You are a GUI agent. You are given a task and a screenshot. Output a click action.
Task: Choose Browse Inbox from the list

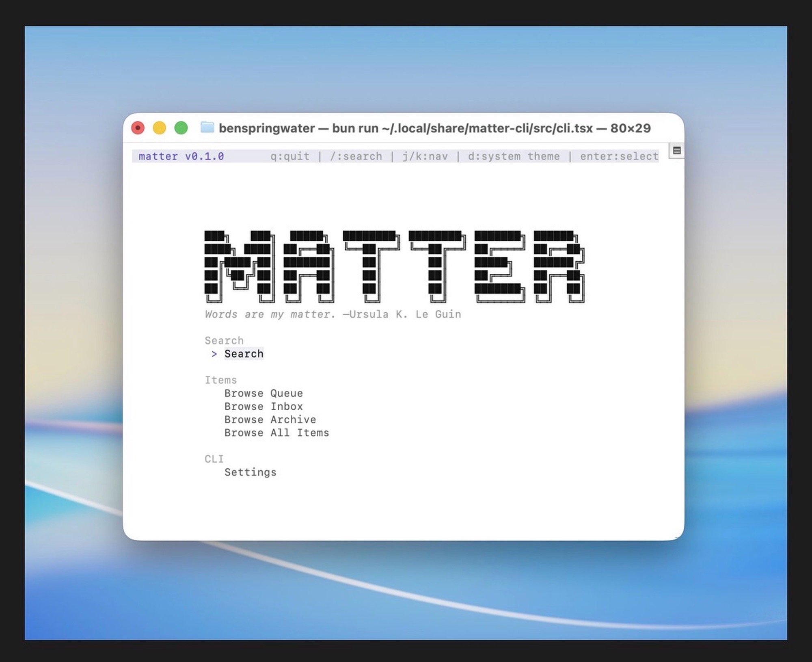pos(263,407)
